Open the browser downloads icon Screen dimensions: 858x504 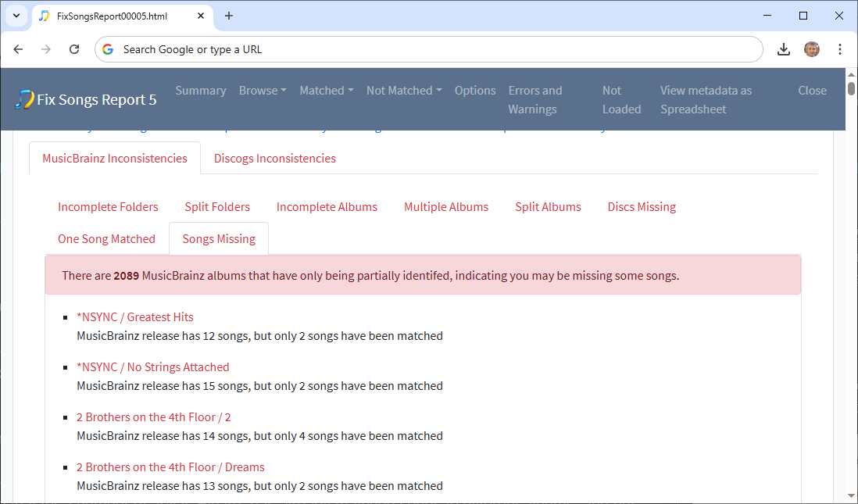click(x=784, y=49)
